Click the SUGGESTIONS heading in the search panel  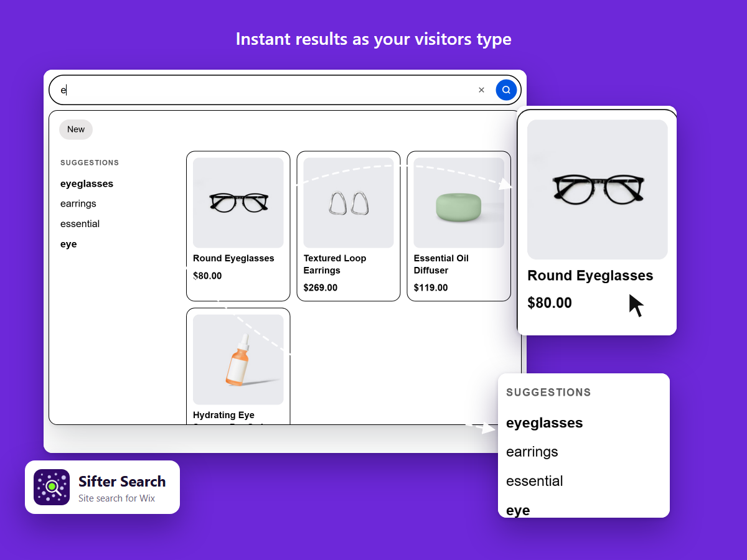(x=90, y=163)
